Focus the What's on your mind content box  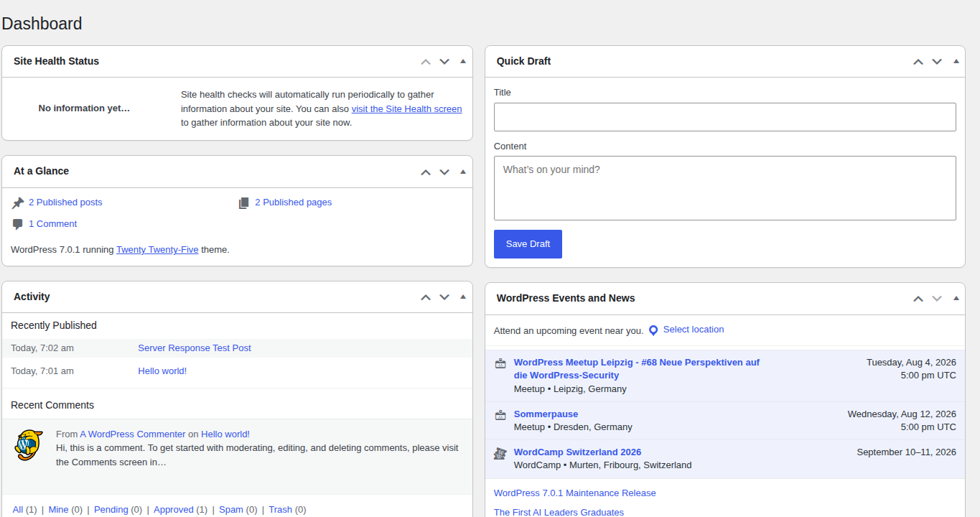(725, 188)
